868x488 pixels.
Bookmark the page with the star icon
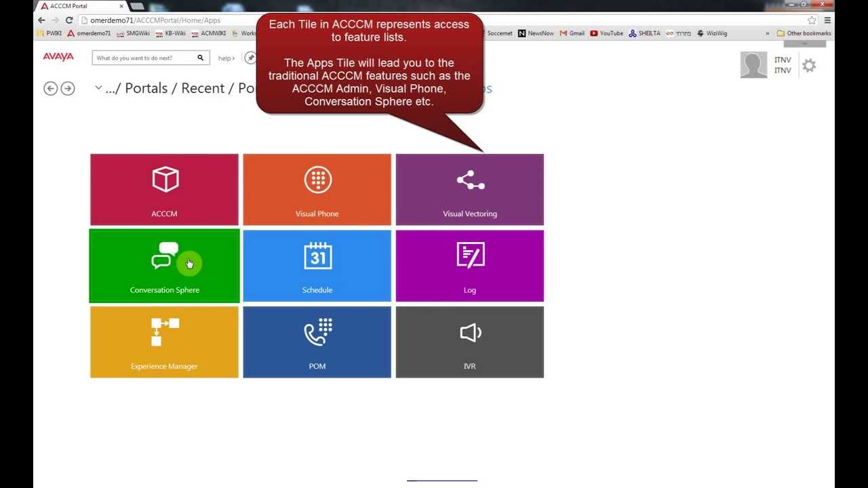coord(812,20)
